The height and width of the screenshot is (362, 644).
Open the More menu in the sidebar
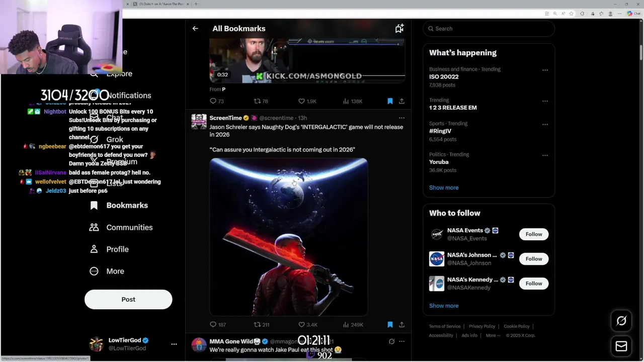[x=107, y=271]
